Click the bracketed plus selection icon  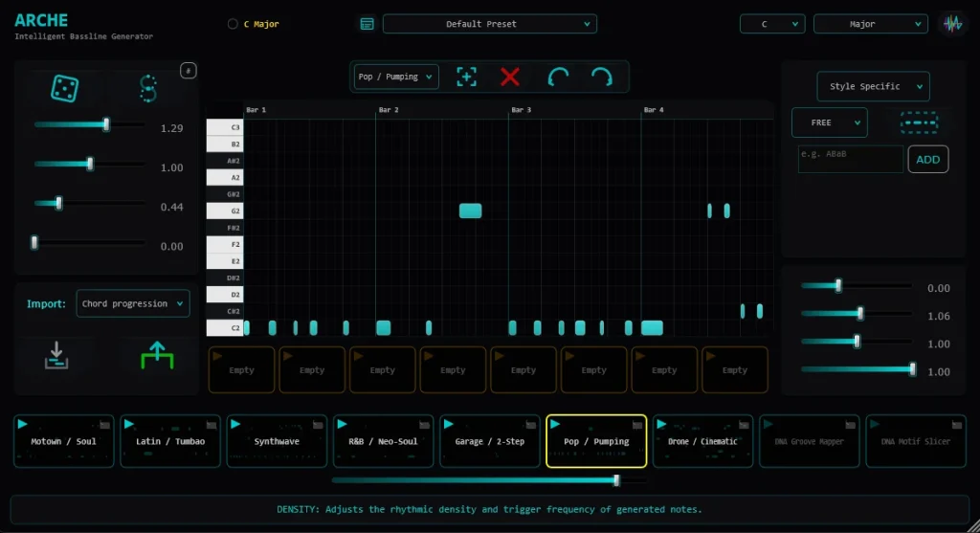tap(466, 77)
